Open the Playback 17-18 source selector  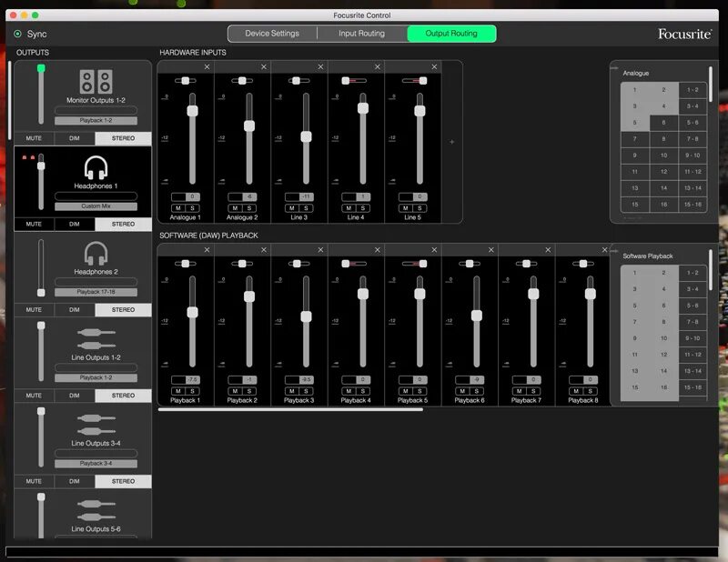[x=96, y=292]
